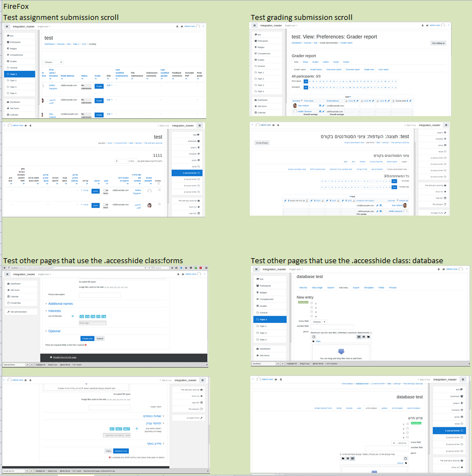Click help icon beside List of interests
472x476 pixels.
pos(72,316)
